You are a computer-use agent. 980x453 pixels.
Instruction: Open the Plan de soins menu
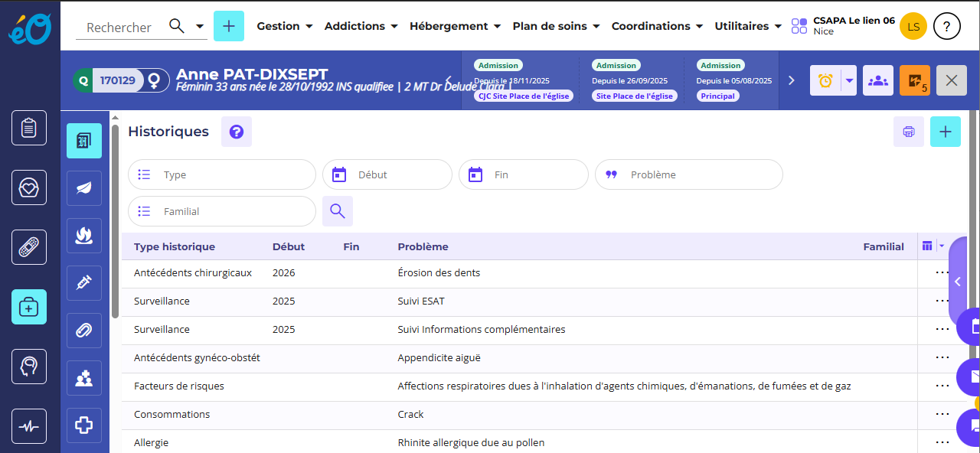point(555,26)
